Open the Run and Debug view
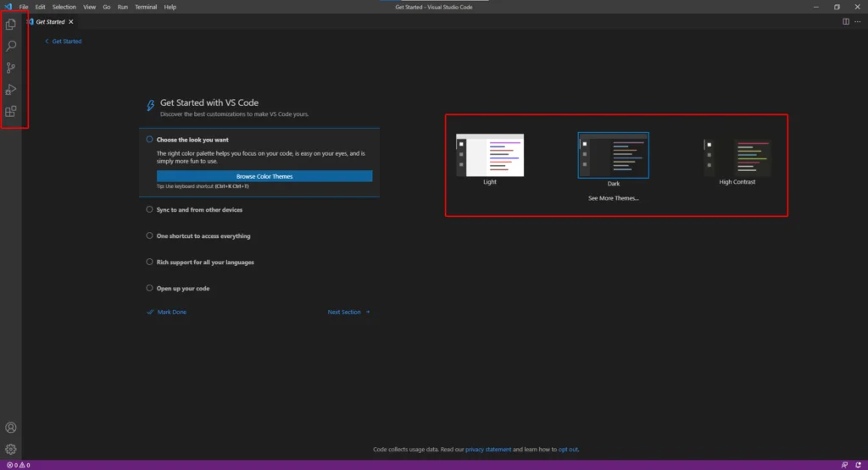Viewport: 868px width, 470px height. point(11,90)
